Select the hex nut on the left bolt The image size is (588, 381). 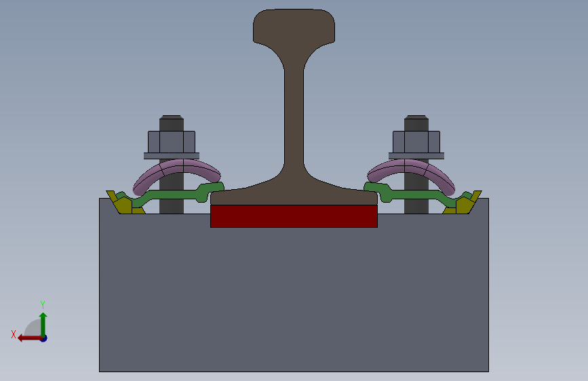[172, 142]
